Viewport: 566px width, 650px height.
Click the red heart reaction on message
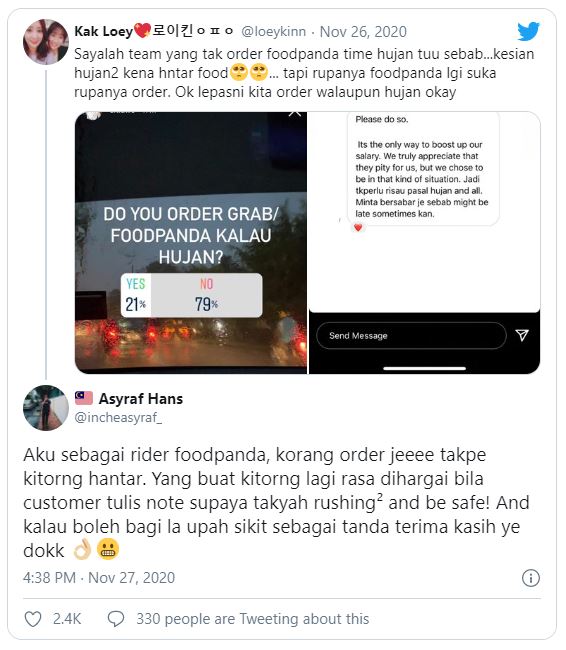pyautogui.click(x=358, y=227)
